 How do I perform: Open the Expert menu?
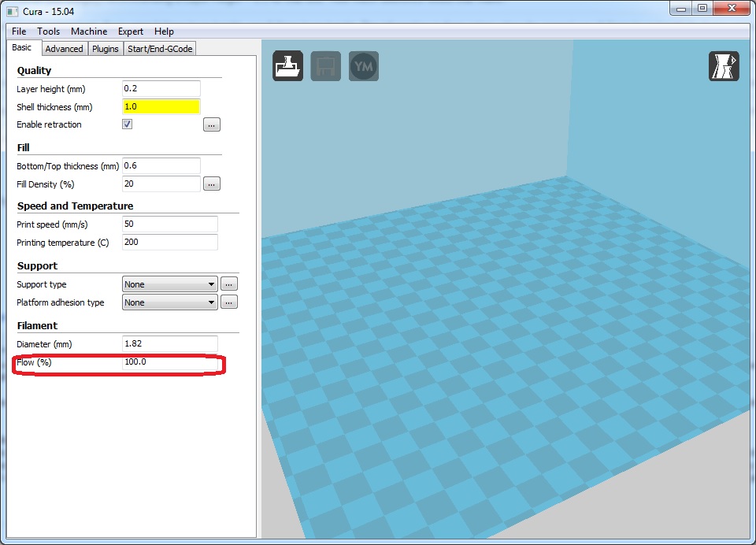[x=131, y=32]
